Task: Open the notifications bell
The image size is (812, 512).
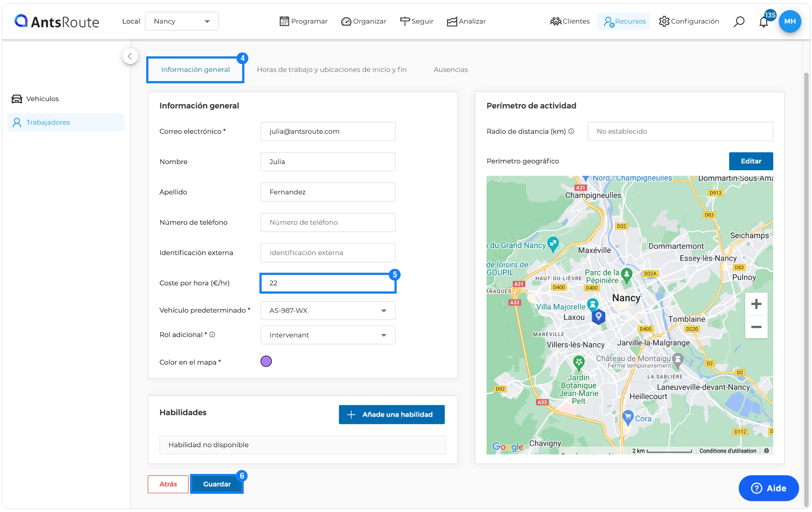Action: [x=764, y=22]
